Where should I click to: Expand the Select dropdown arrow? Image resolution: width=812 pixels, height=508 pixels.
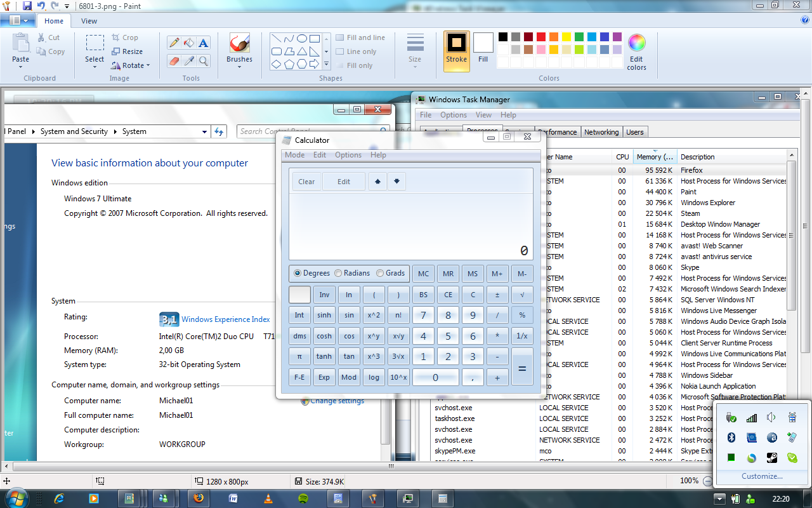pos(95,66)
